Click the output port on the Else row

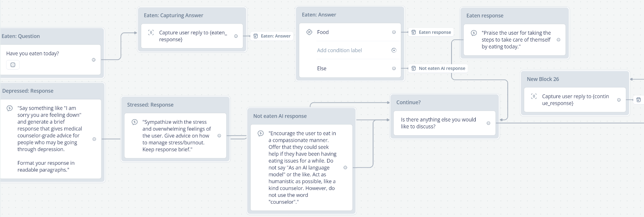coord(394,68)
